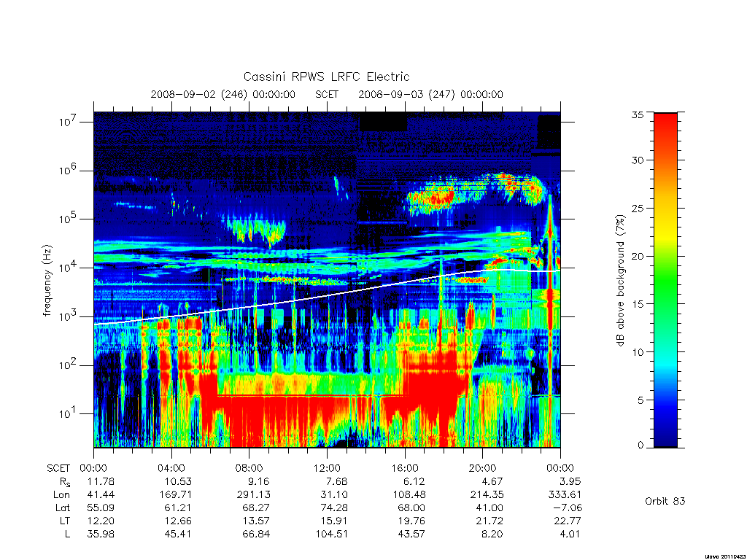Select the L value "45.41"
Viewport: 747px width, 560px height.
coord(178,534)
